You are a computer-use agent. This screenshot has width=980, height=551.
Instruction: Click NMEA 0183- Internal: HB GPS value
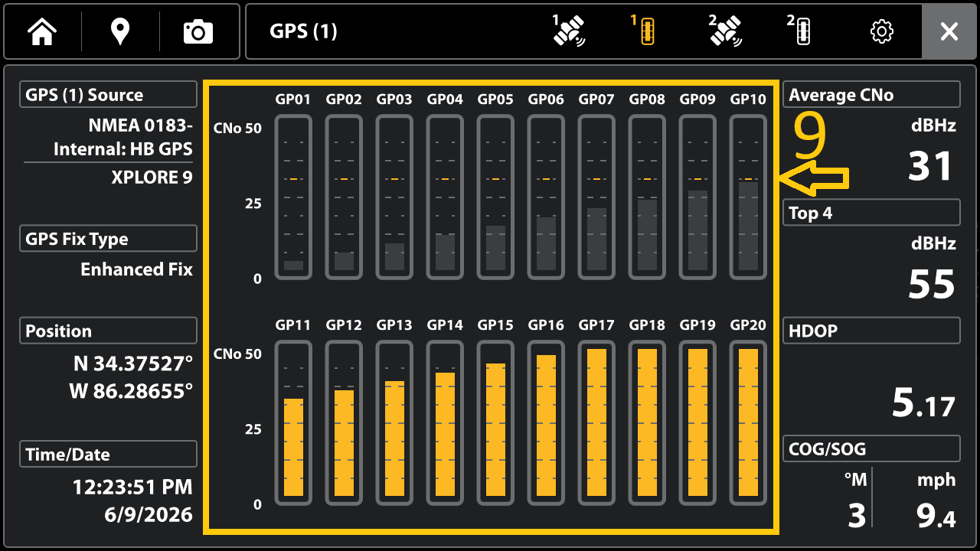click(122, 137)
